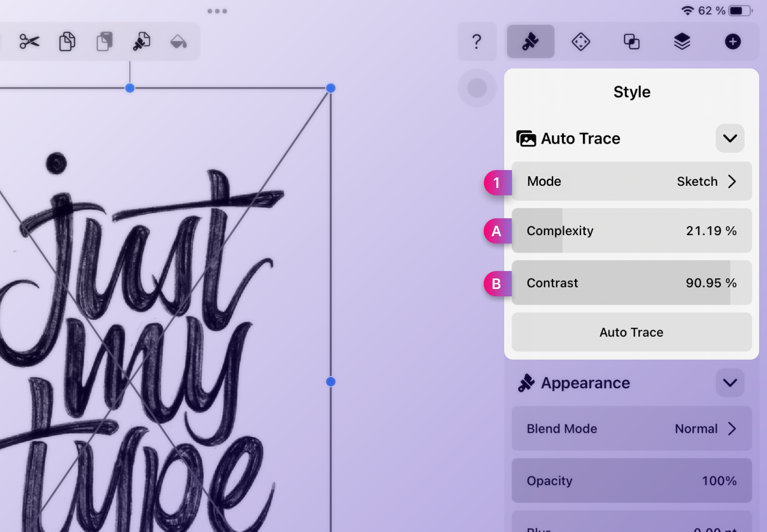The height and width of the screenshot is (532, 767).
Task: Collapse the Auto Trace section
Action: [729, 138]
